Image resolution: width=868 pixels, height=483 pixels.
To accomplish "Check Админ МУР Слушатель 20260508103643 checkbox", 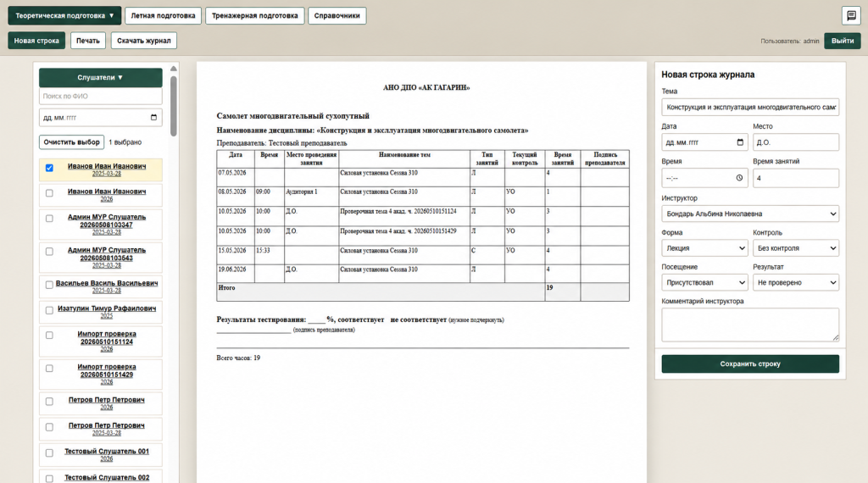I will 49,252.
